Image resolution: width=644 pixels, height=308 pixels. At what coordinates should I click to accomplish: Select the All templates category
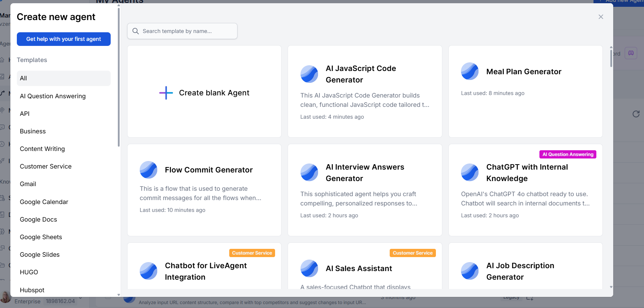pyautogui.click(x=64, y=78)
